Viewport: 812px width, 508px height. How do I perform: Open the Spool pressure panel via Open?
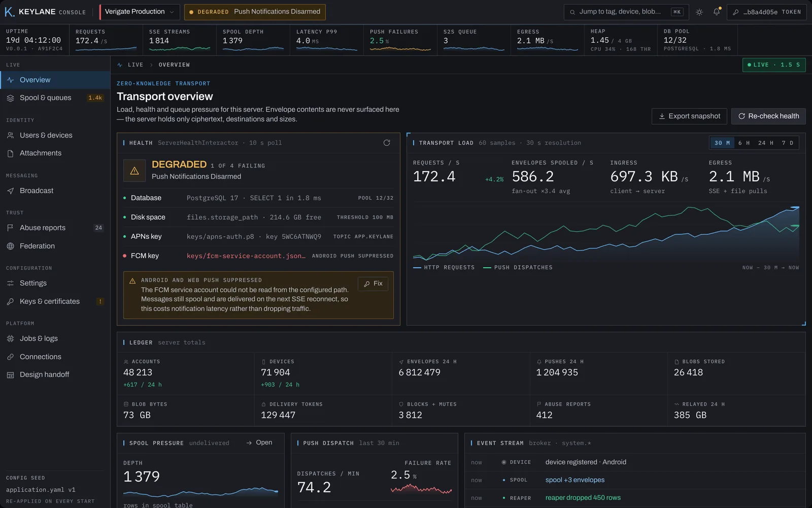click(259, 442)
